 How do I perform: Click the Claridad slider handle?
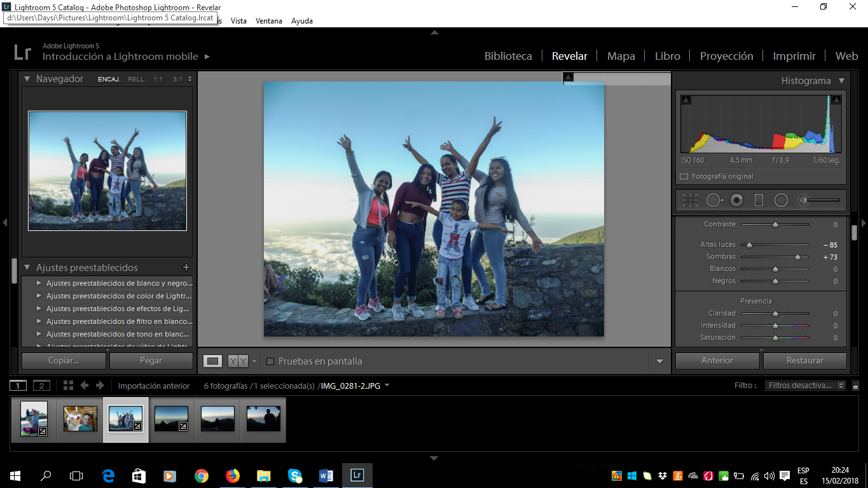coord(775,314)
